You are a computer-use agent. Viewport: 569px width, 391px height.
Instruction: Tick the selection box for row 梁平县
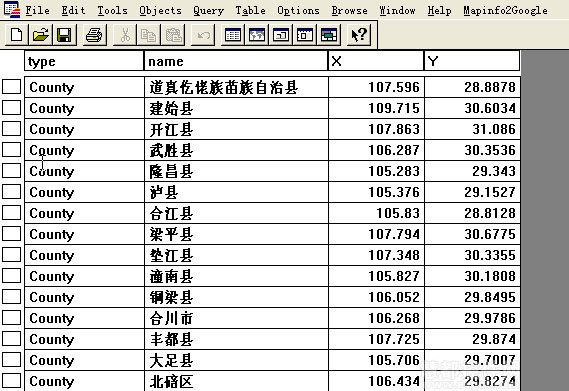[12, 234]
